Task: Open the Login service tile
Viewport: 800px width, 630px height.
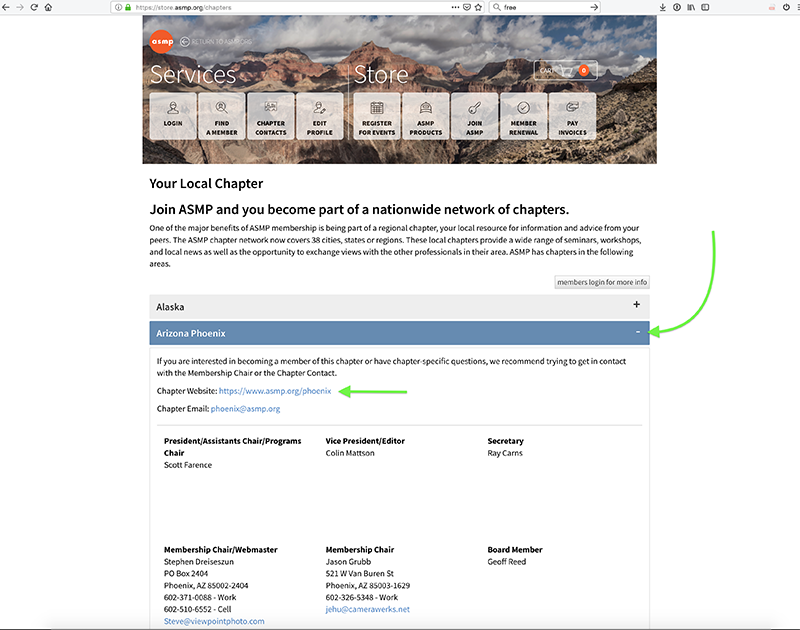Action: point(173,116)
